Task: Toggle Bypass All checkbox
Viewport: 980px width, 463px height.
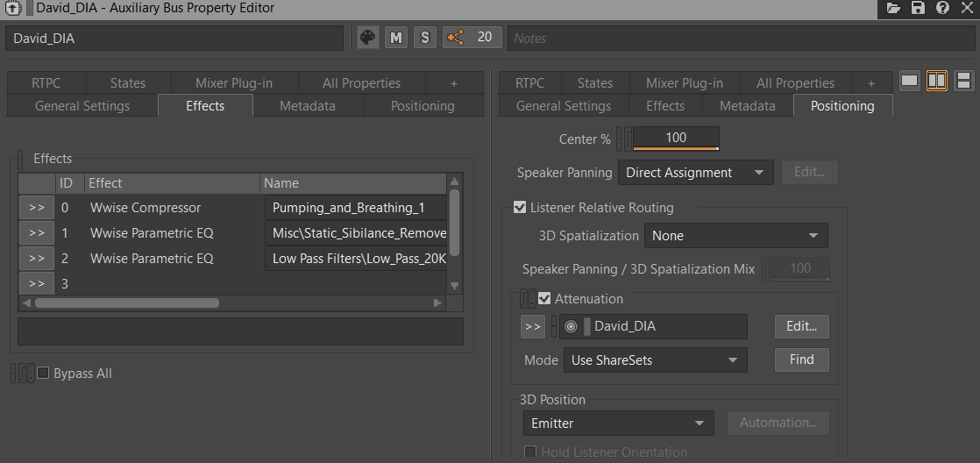Action: (x=43, y=374)
